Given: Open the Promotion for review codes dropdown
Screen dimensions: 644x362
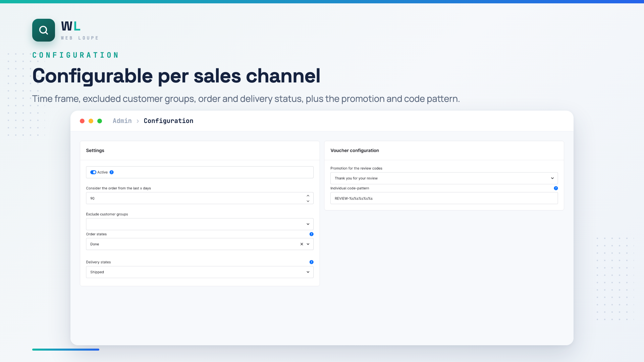Looking at the screenshot, I should coord(444,178).
